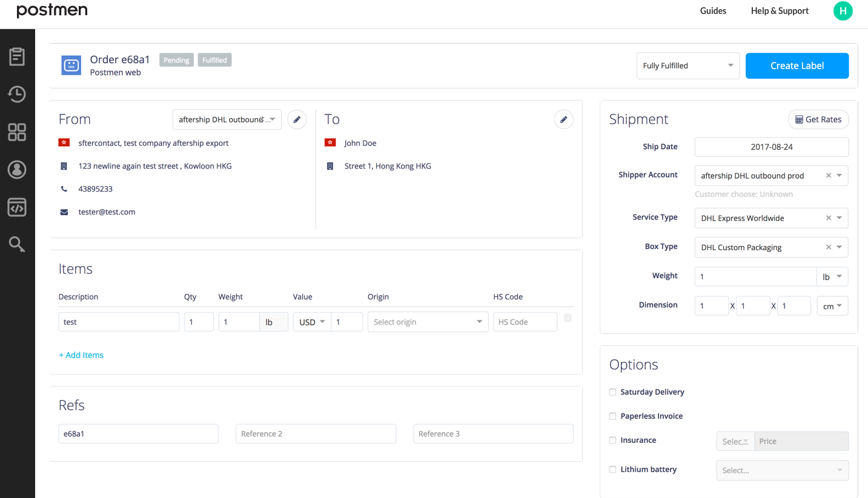The height and width of the screenshot is (498, 868).
Task: Click the Pending status badge
Action: click(x=176, y=60)
